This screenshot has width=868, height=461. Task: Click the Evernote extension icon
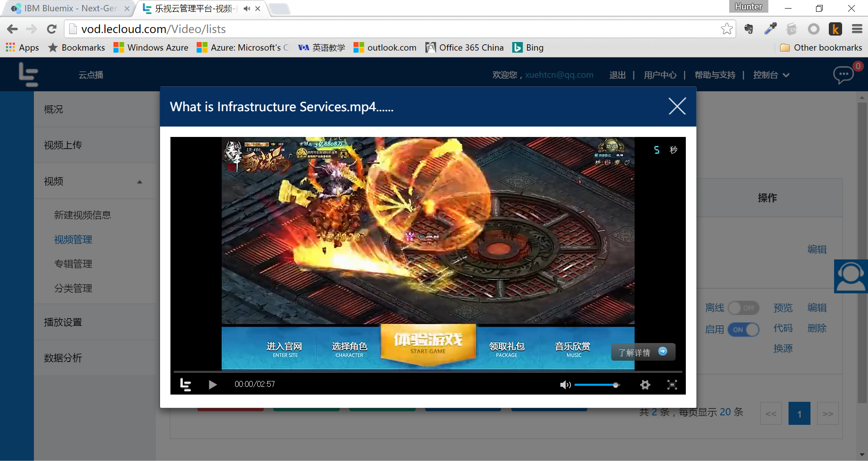pyautogui.click(x=749, y=29)
